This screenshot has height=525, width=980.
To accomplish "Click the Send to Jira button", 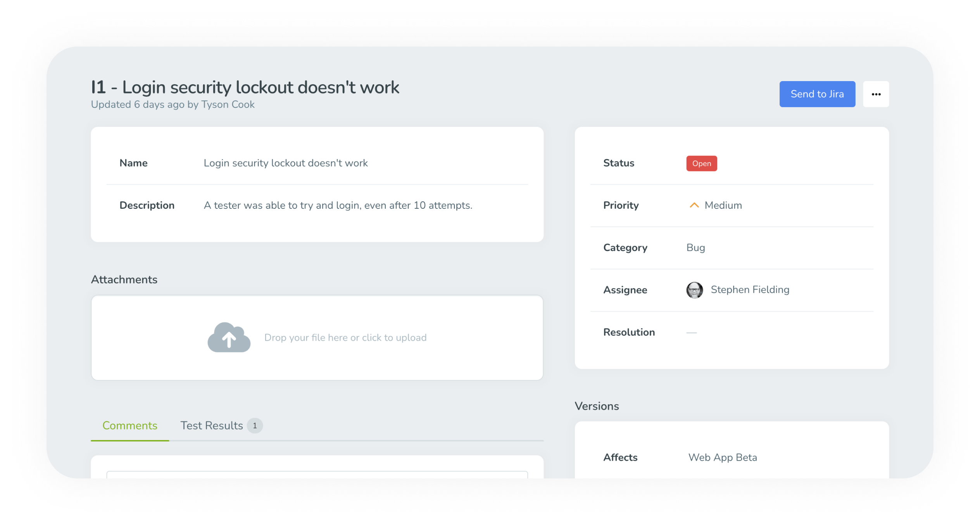I will tap(817, 94).
